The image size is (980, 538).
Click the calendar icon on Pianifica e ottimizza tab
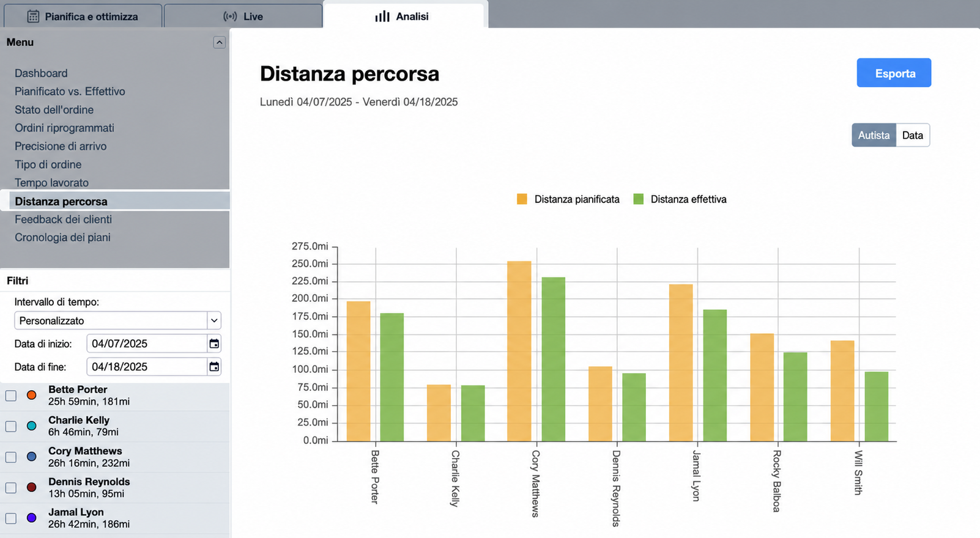click(x=33, y=17)
